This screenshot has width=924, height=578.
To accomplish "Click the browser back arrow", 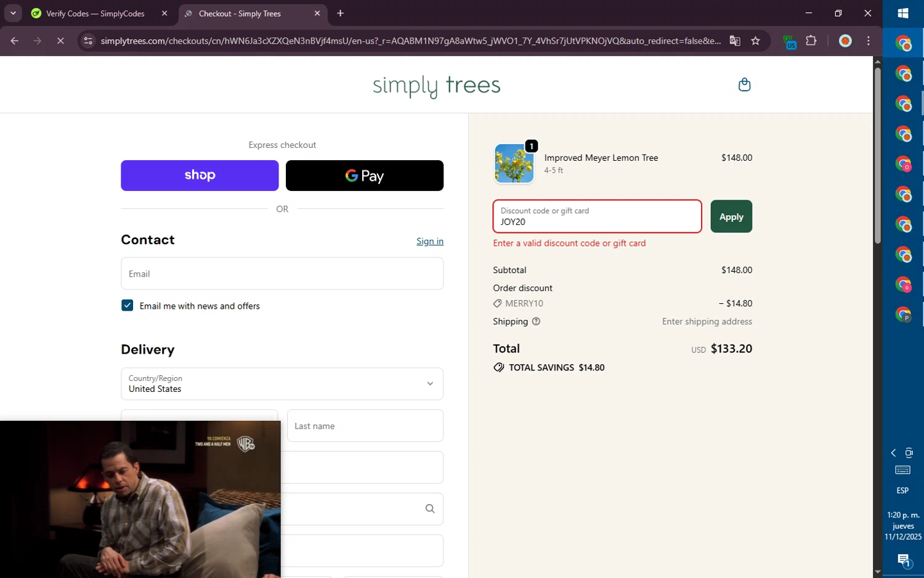I will [x=14, y=41].
